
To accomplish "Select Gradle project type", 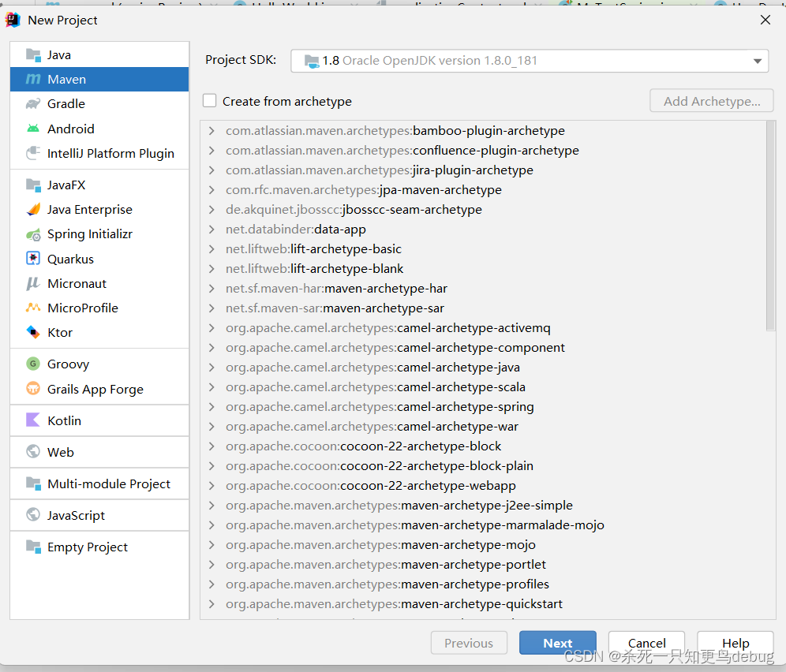I will click(x=99, y=104).
